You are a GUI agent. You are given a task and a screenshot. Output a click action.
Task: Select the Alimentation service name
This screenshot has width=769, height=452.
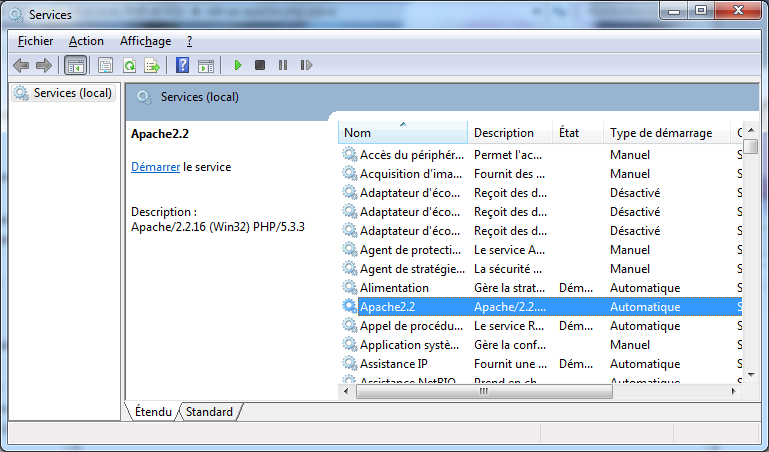(394, 287)
